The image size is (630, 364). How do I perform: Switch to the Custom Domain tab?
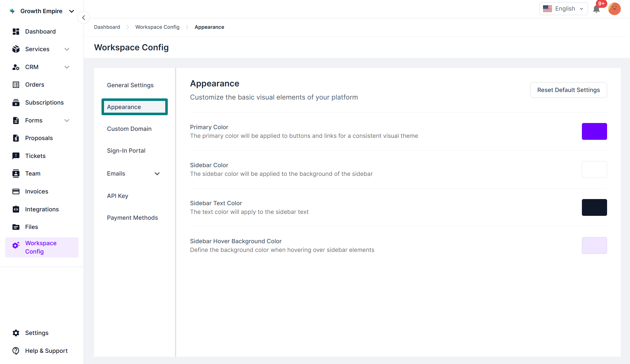click(129, 129)
